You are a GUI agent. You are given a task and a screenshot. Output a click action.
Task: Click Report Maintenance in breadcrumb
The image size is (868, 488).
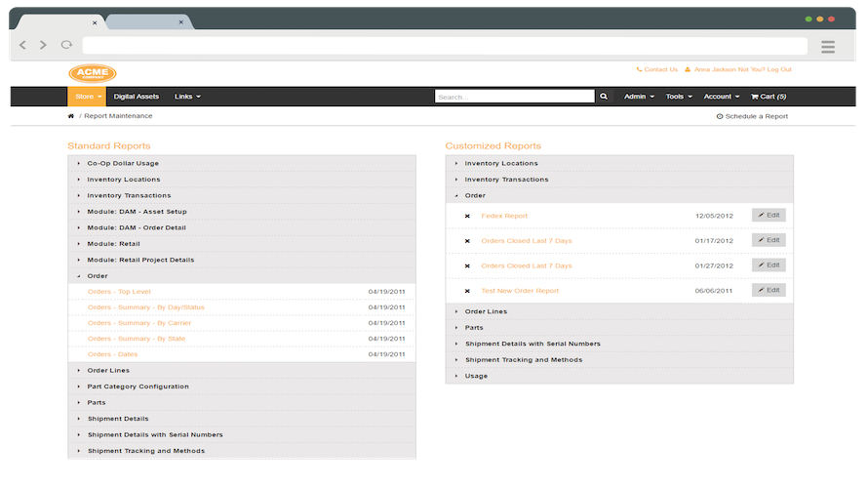(118, 116)
